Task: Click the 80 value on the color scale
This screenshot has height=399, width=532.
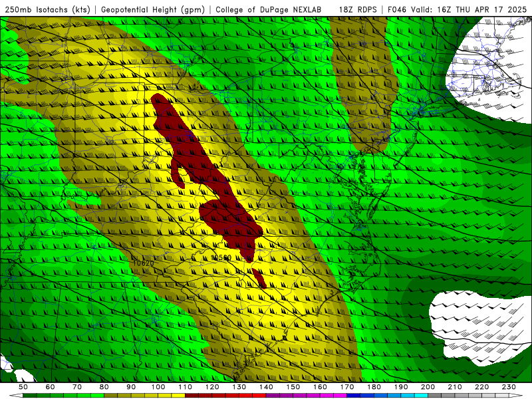Action: pyautogui.click(x=104, y=387)
